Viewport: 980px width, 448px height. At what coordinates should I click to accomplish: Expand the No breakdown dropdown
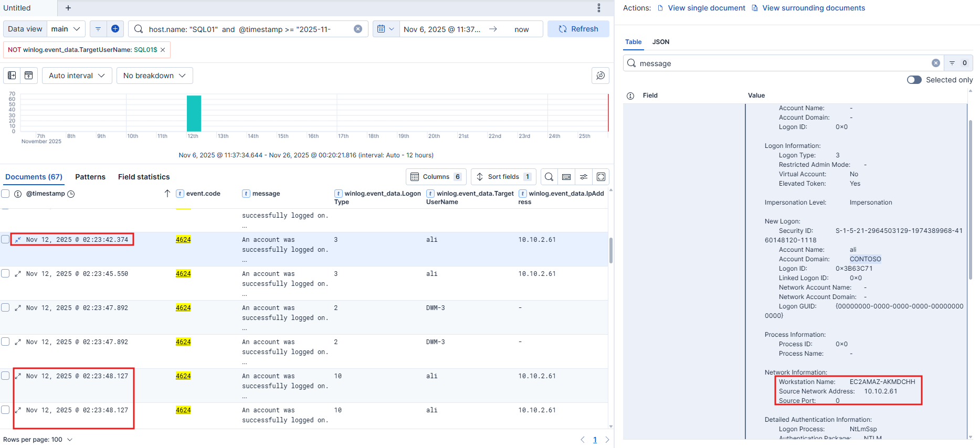click(x=154, y=76)
